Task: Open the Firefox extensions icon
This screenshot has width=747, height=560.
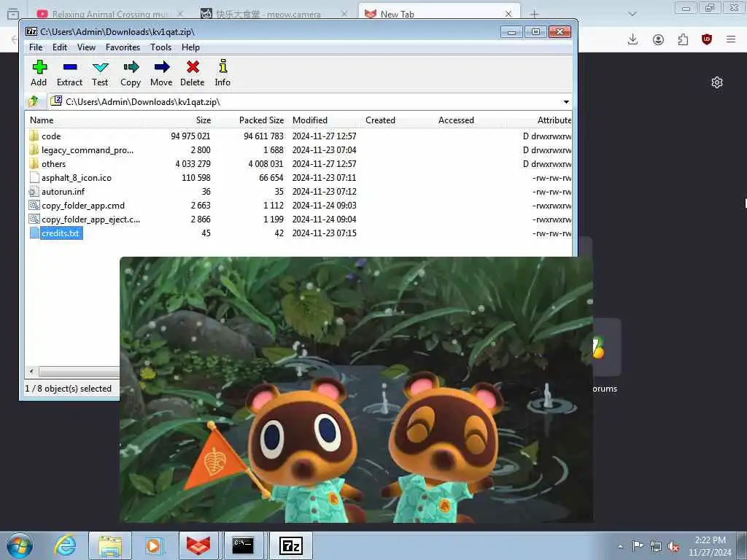Action: (x=683, y=39)
